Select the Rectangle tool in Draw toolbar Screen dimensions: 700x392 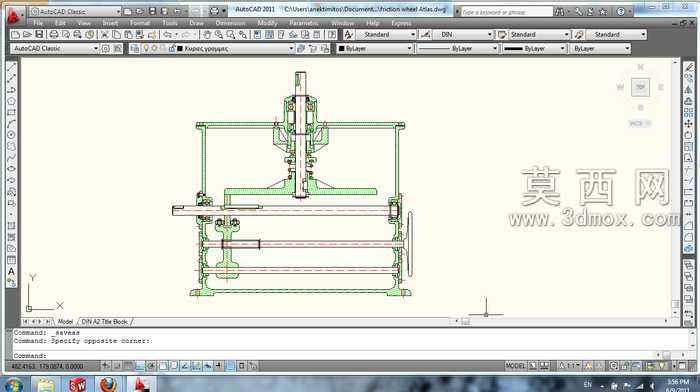[x=12, y=113]
